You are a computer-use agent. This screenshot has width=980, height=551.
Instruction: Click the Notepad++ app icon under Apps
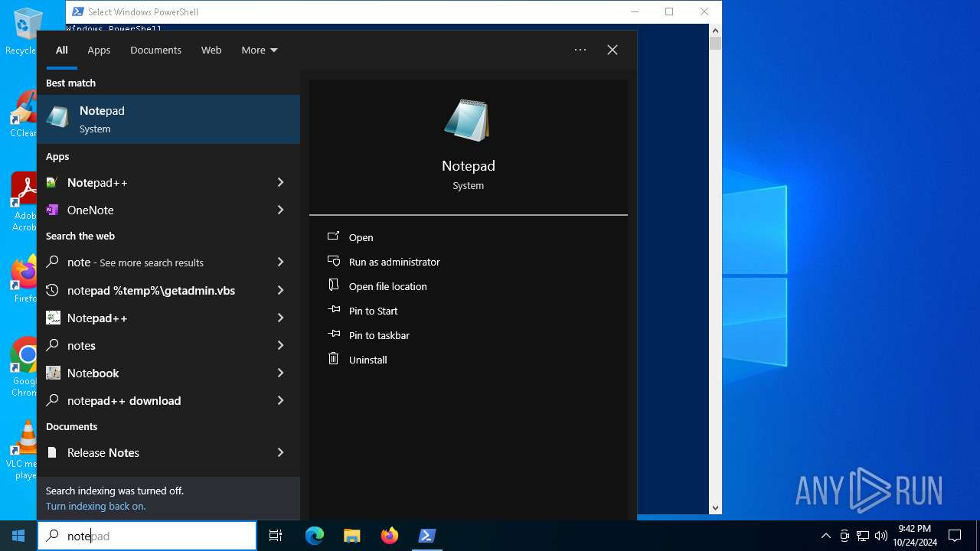click(x=52, y=182)
